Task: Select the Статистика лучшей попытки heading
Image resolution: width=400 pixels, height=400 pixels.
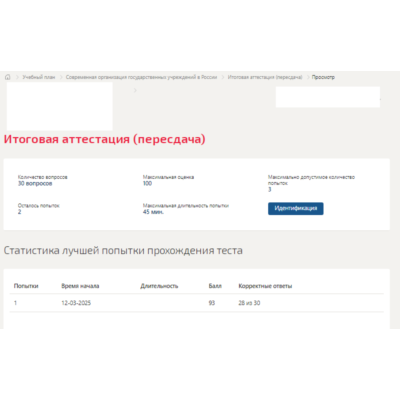Action: [123, 250]
